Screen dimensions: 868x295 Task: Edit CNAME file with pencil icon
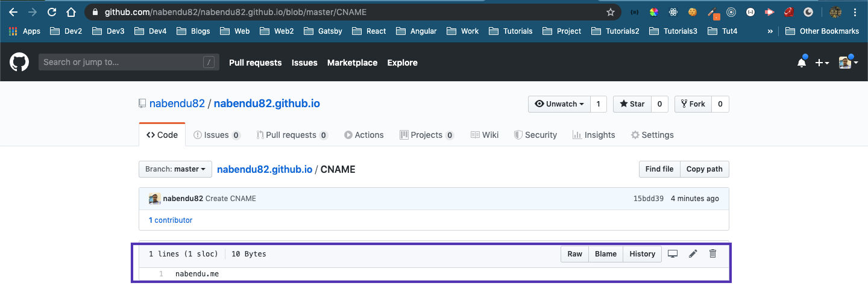tap(693, 253)
